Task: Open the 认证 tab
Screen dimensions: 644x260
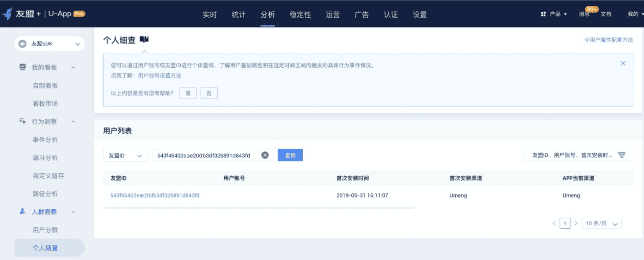Action: click(x=390, y=14)
